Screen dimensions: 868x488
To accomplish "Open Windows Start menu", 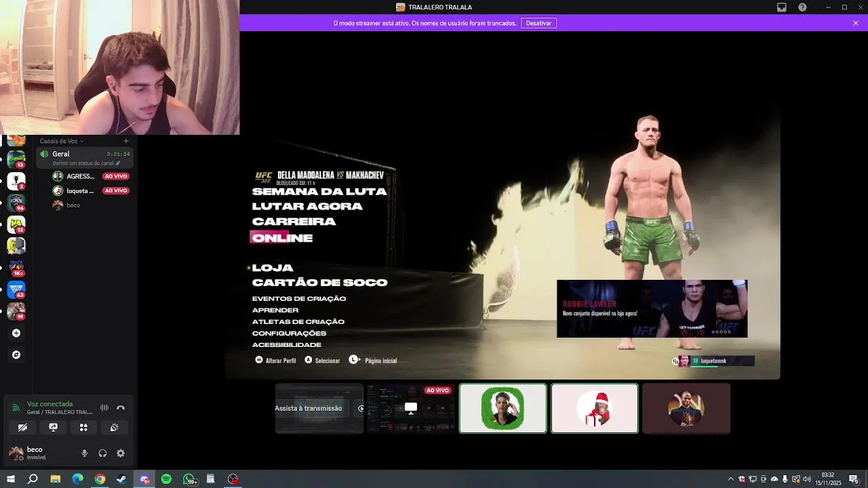I will click(x=11, y=479).
